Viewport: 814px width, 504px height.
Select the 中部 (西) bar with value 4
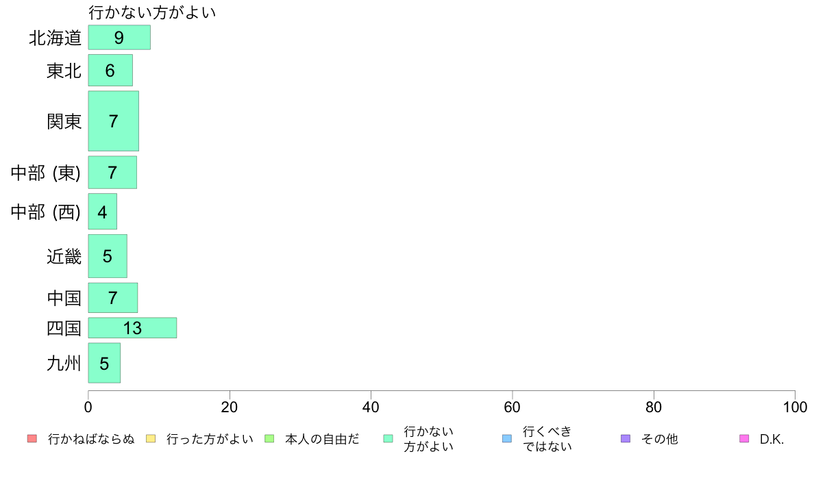pos(102,211)
